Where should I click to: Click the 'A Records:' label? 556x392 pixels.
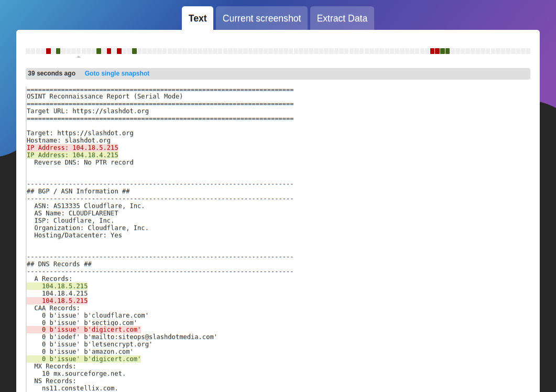tap(53, 279)
